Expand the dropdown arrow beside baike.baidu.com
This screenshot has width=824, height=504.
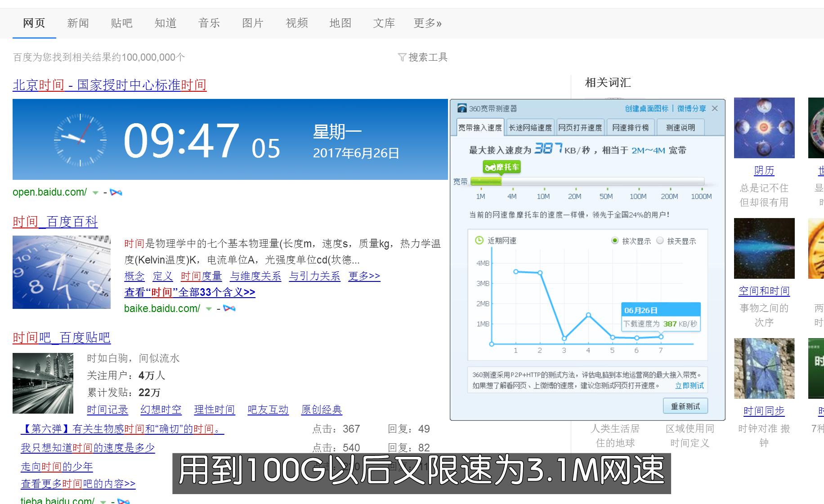[x=208, y=309]
